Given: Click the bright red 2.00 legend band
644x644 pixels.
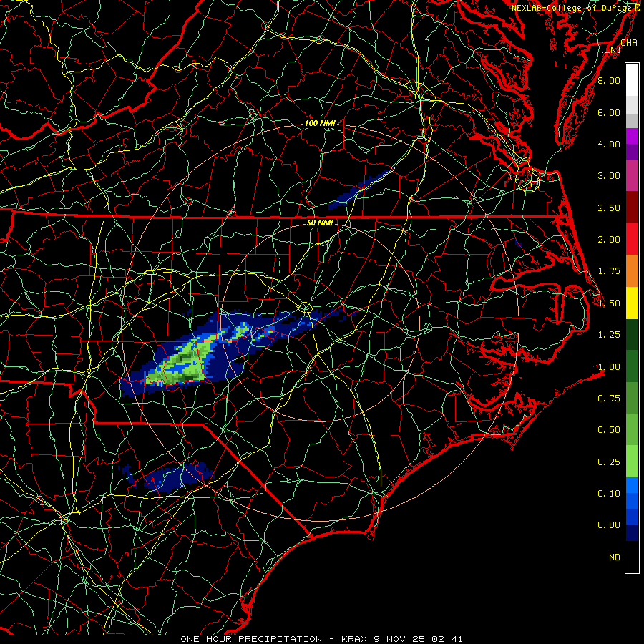Looking at the screenshot, I should pos(632,239).
